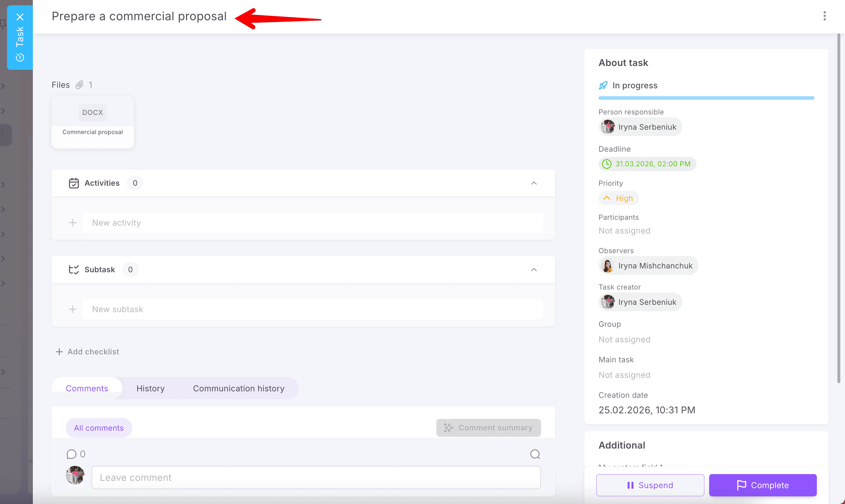Click plus icon next to New activity
This screenshot has height=504, width=845.
tap(73, 223)
